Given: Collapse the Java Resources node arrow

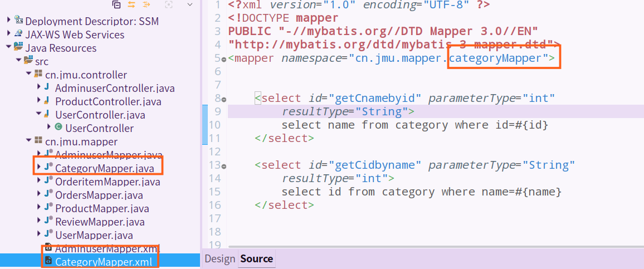Looking at the screenshot, I should [x=8, y=47].
